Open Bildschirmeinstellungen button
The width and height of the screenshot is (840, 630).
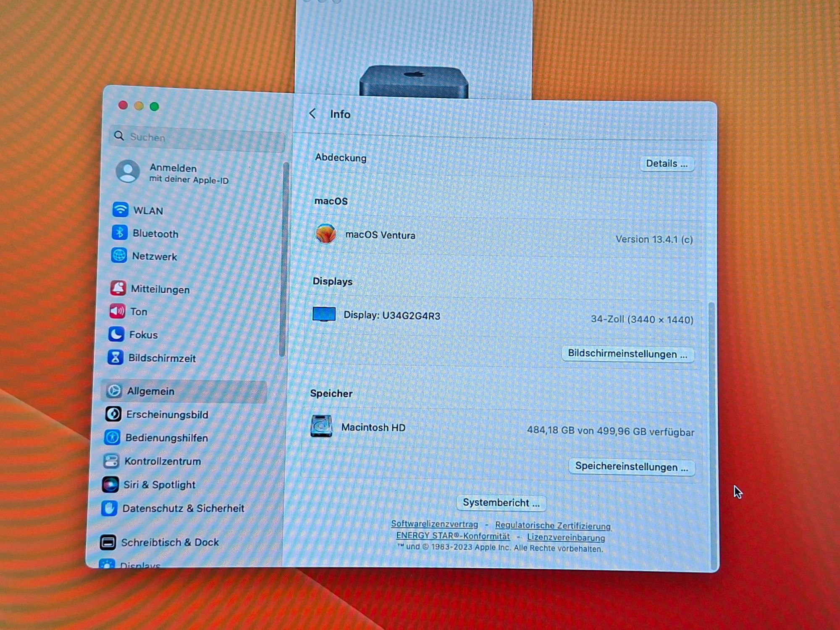tap(627, 354)
